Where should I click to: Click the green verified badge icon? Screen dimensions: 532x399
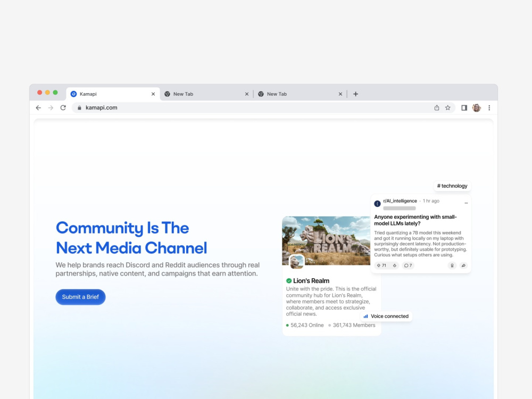click(x=289, y=280)
